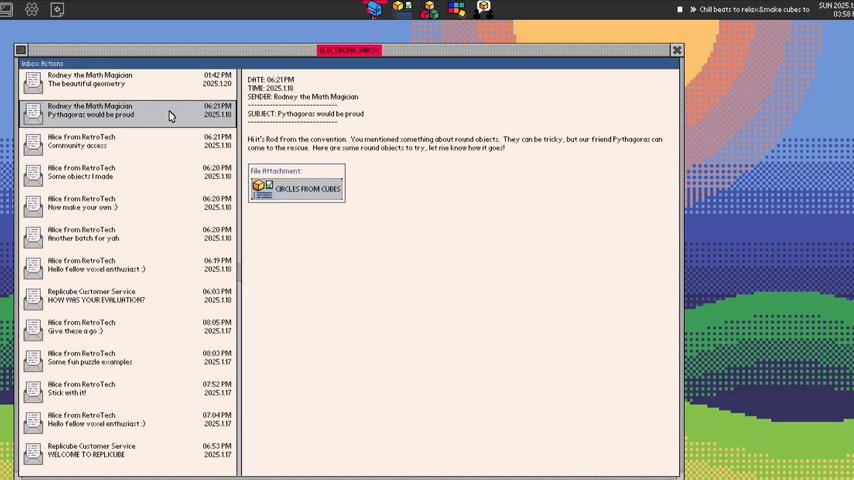Click the window menu box left of title bar
This screenshot has width=854, height=480.
point(21,50)
